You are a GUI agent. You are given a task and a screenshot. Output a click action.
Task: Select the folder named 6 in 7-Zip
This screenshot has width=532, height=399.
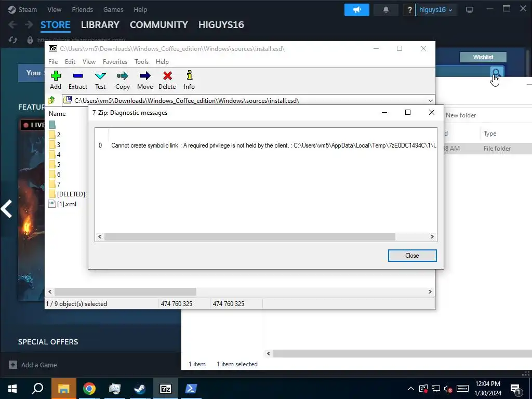55,174
